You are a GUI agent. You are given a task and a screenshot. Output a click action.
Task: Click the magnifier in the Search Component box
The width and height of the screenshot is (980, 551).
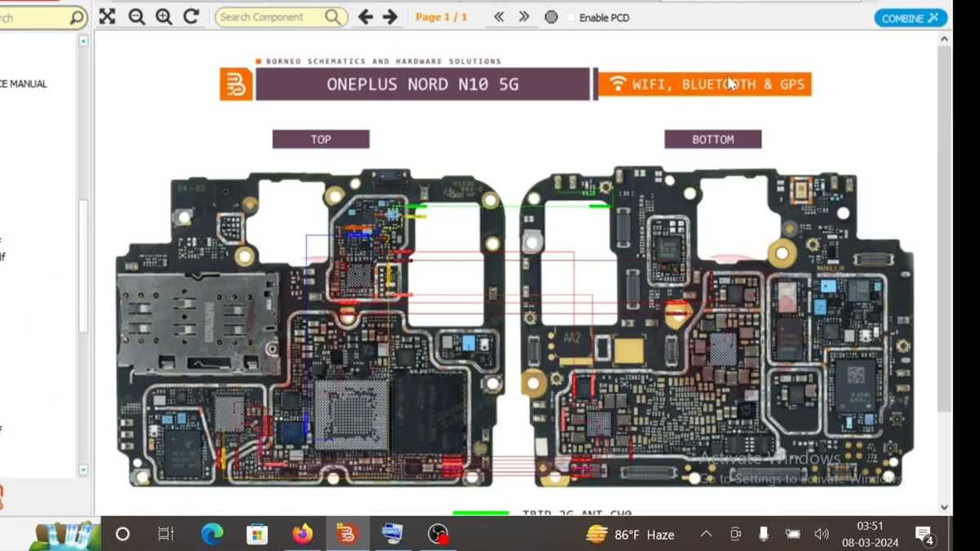pyautogui.click(x=332, y=16)
